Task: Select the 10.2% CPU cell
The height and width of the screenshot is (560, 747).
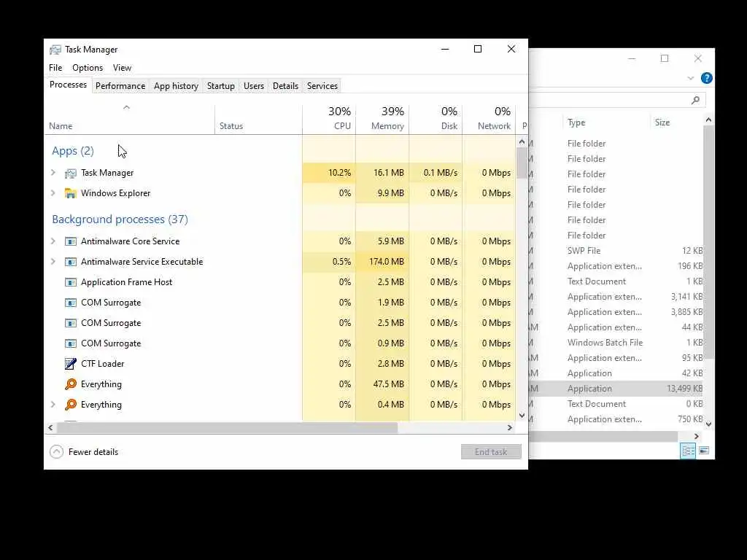Action: click(x=329, y=173)
